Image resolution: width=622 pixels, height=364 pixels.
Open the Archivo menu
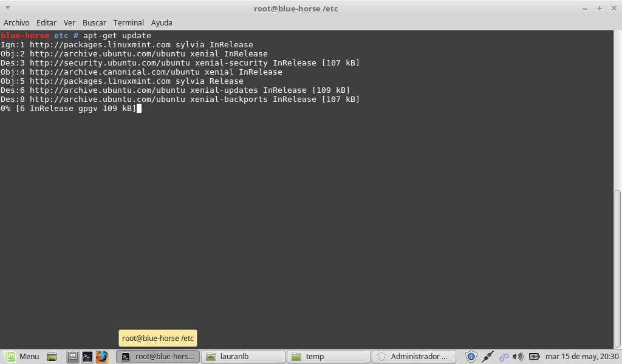click(16, 22)
